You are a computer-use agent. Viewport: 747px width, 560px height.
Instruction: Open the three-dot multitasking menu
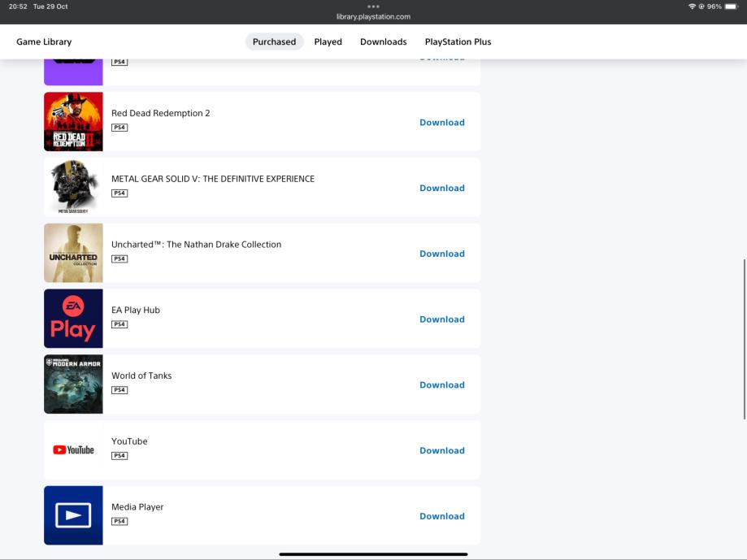[x=374, y=7]
